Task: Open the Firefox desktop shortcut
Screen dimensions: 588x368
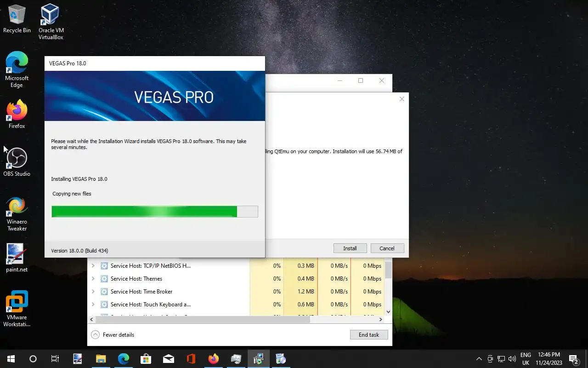Action: pos(17,114)
